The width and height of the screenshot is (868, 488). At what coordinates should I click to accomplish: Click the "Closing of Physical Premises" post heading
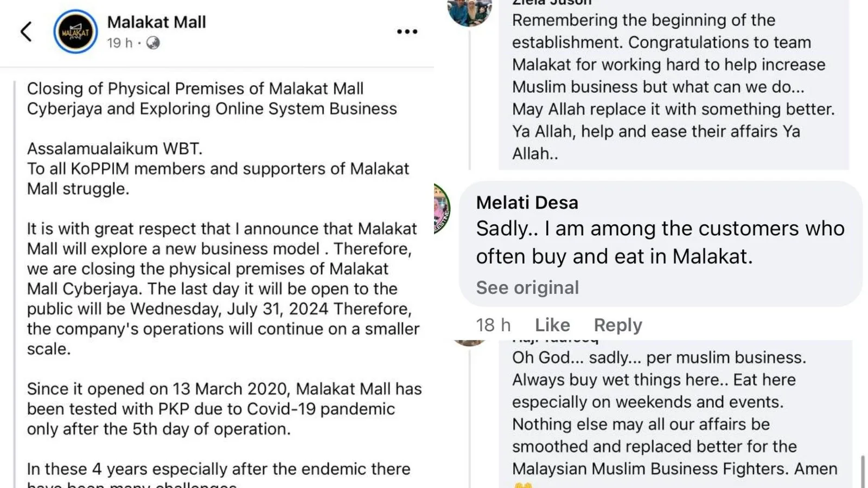212,98
